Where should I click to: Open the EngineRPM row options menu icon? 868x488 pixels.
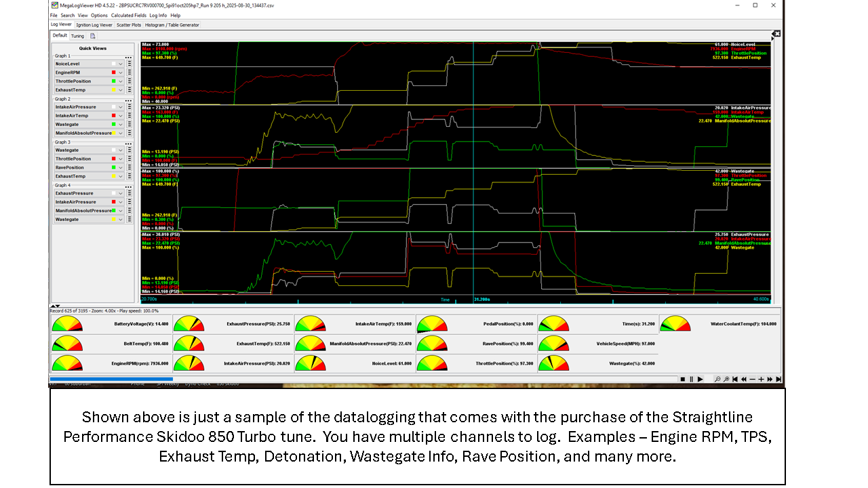click(x=129, y=73)
